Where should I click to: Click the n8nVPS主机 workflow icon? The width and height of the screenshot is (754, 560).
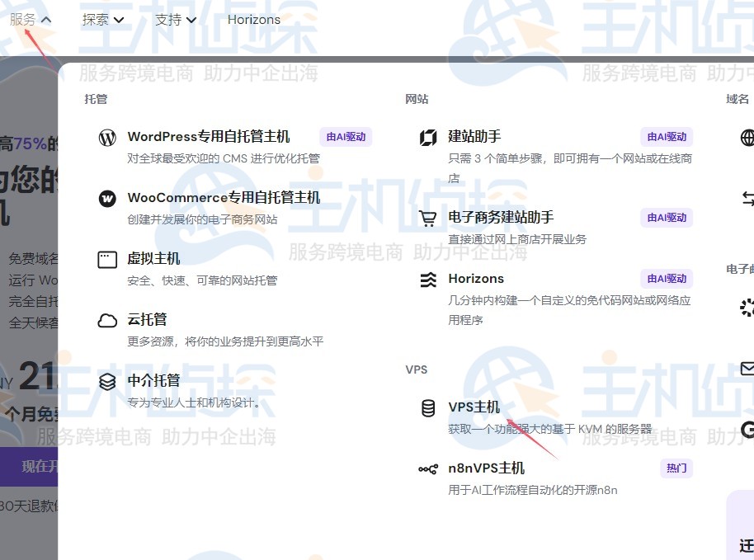point(428,469)
